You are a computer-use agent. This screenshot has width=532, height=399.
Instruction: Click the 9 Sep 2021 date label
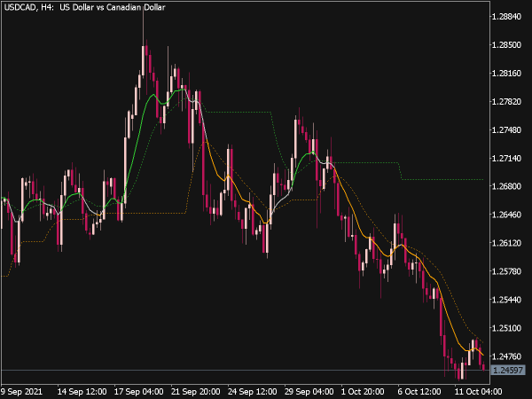[x=21, y=392]
